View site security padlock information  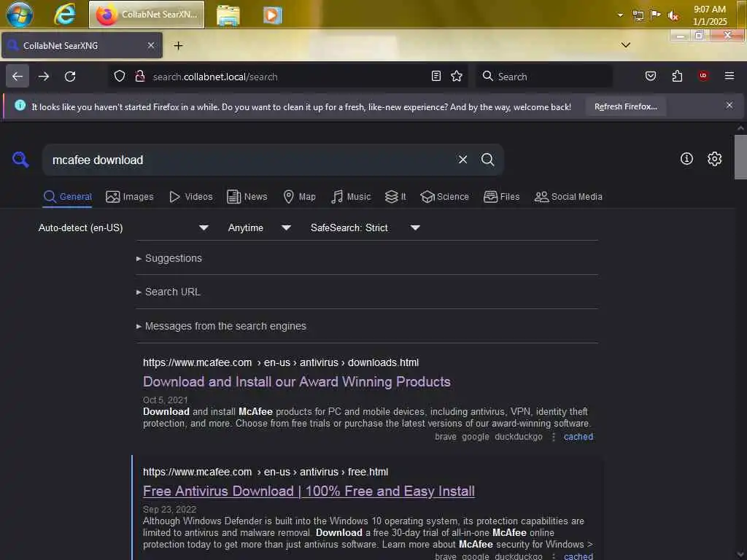[140, 76]
